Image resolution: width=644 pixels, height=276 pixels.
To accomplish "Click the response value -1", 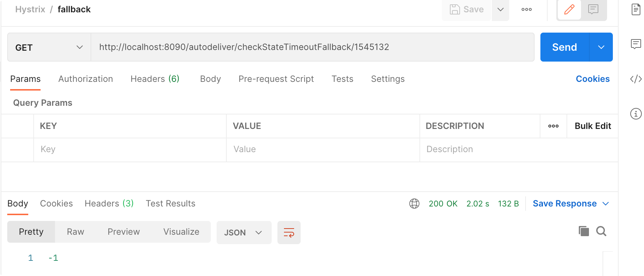I will pyautogui.click(x=53, y=258).
